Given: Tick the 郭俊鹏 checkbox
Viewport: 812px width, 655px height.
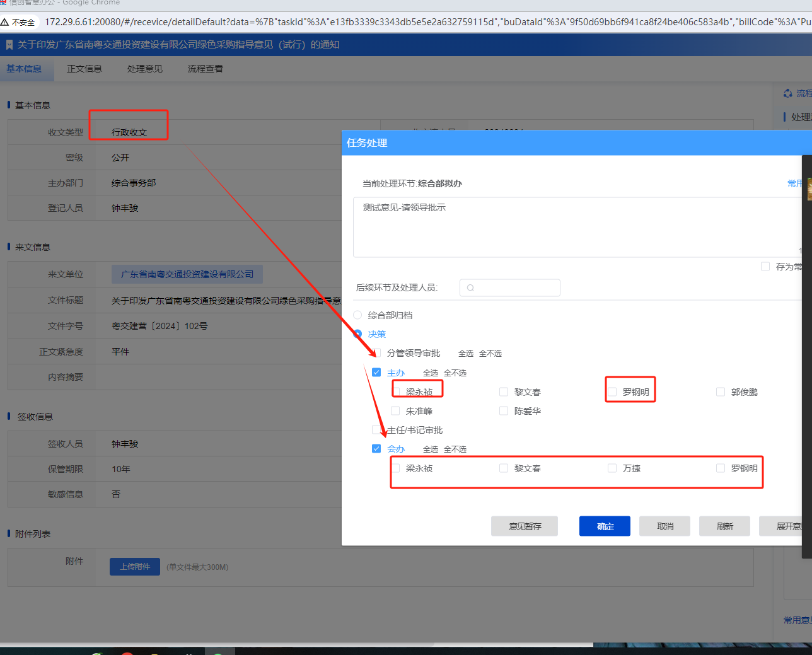Looking at the screenshot, I should click(x=721, y=392).
